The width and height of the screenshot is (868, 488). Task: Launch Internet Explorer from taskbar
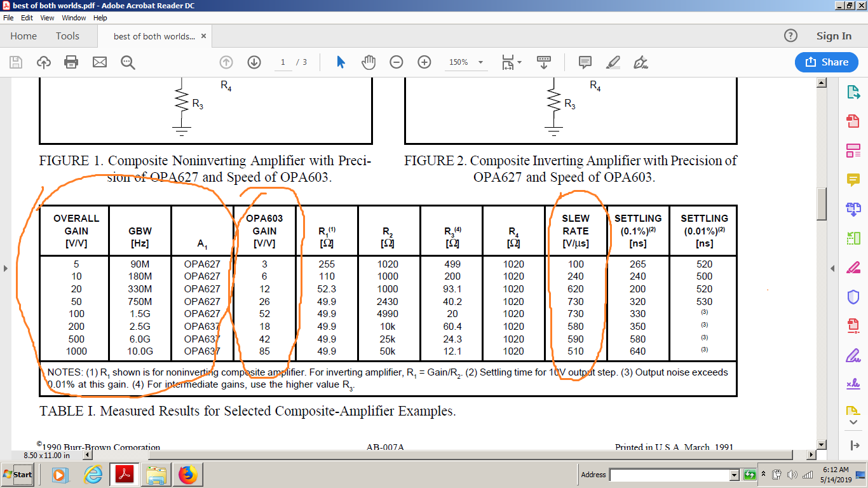(93, 475)
